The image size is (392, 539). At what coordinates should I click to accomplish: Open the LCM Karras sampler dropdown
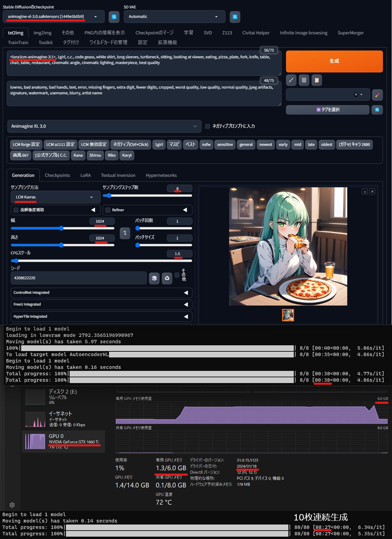pos(56,197)
